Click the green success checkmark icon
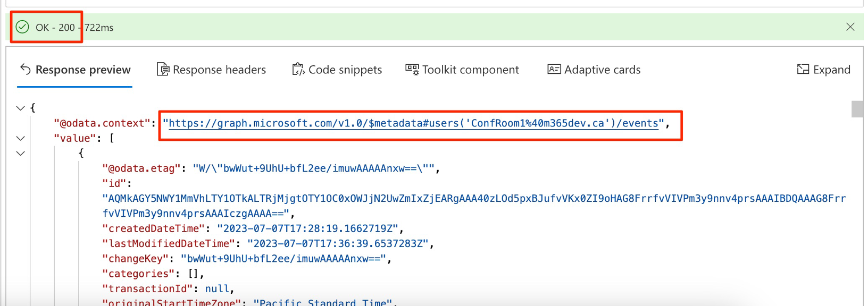The height and width of the screenshot is (306, 868). (22, 27)
